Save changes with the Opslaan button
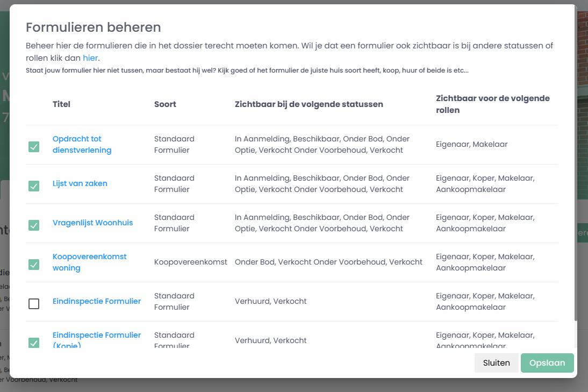 coord(547,363)
